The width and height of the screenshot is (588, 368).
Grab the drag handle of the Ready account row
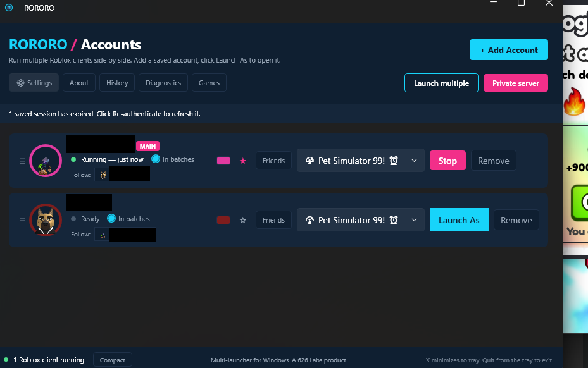click(23, 220)
